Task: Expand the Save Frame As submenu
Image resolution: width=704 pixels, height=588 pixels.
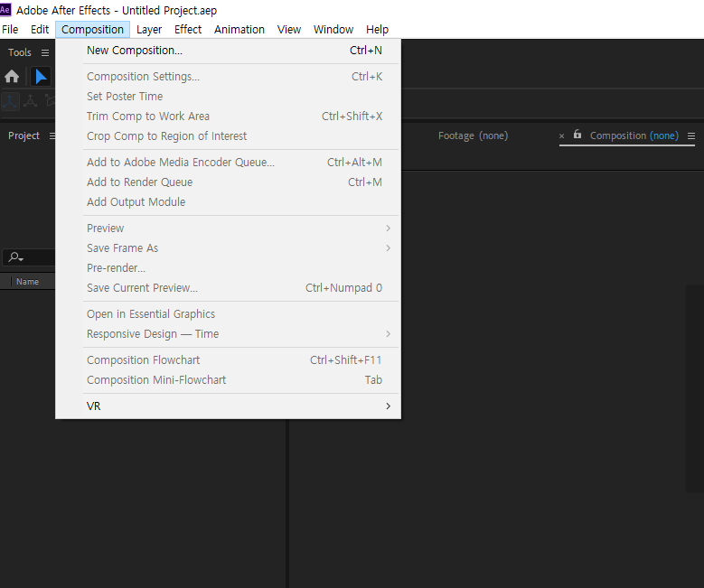Action: tap(228, 248)
